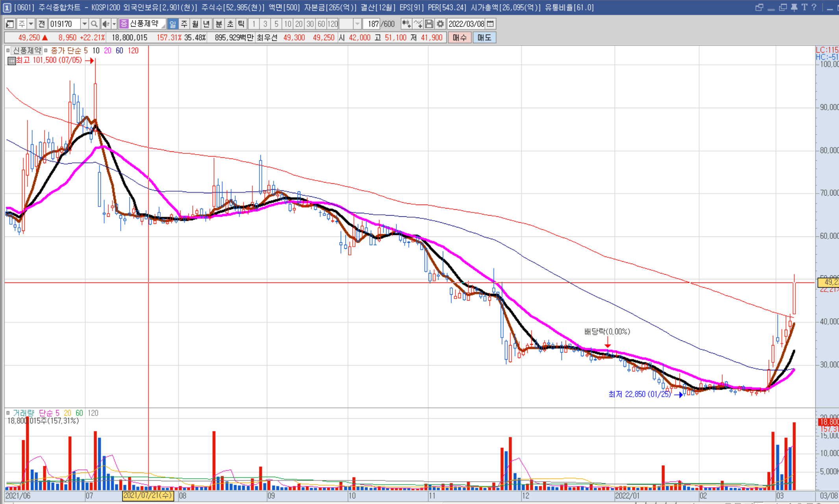Click the square before 거래량 legend
This screenshot has height=504, width=839.
(x=8, y=413)
